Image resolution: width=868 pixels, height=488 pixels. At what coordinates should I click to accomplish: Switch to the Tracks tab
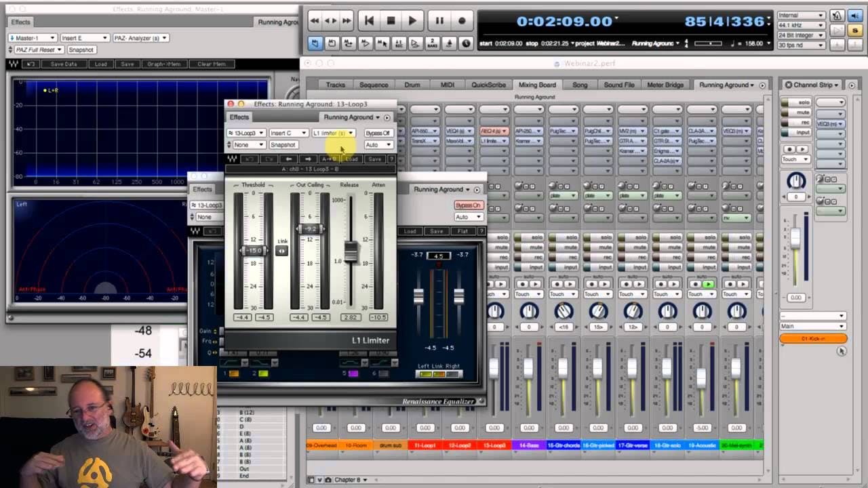(x=336, y=85)
